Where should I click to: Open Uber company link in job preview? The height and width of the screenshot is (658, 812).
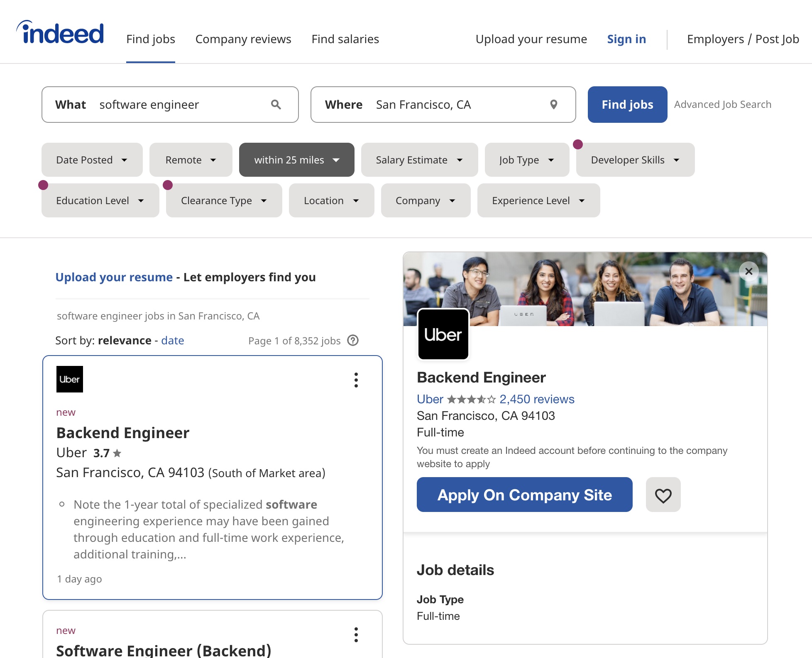430,399
